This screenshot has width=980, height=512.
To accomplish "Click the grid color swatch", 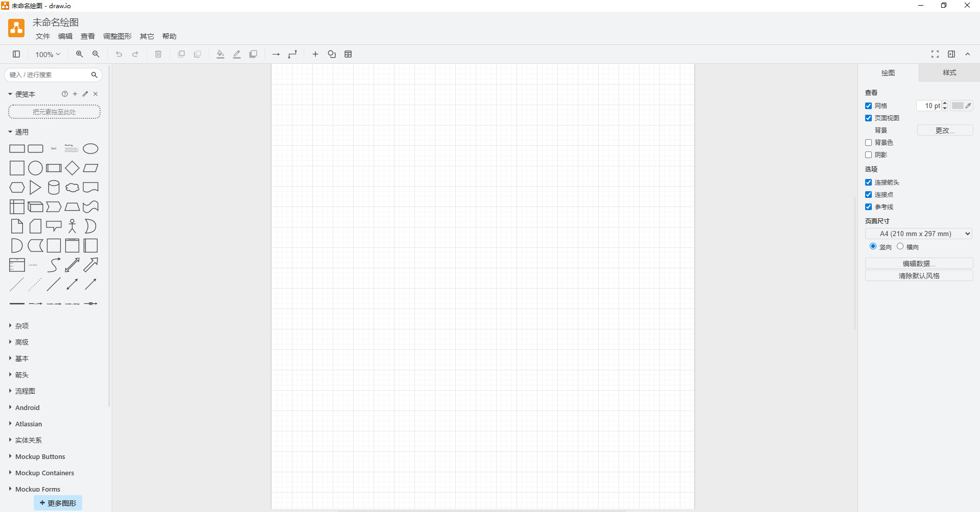I will coord(957,106).
